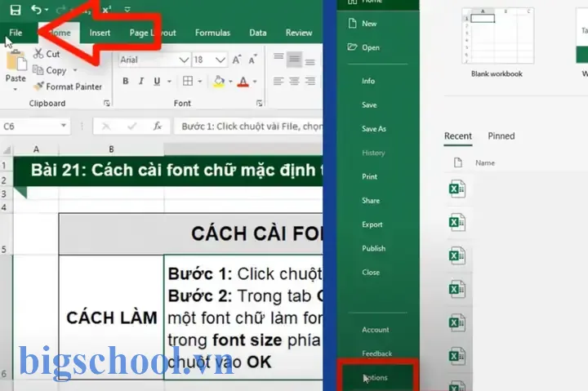Image resolution: width=588 pixels, height=391 pixels.
Task: Expand the Underline style arrow
Action: (170, 82)
